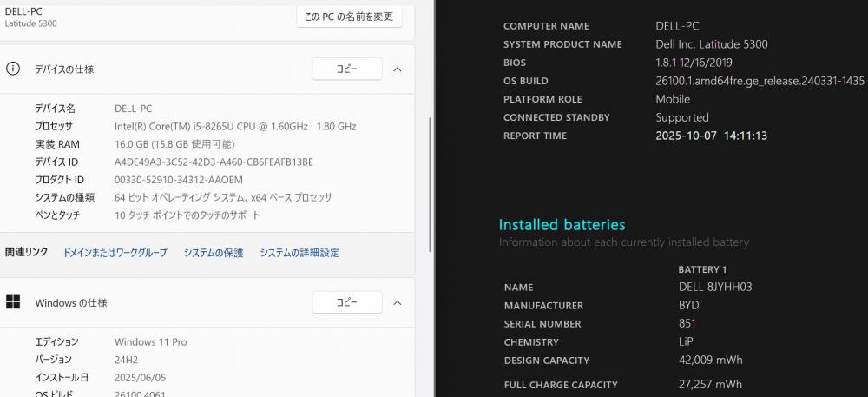Copy the Windows の仕様 details

pyautogui.click(x=346, y=302)
